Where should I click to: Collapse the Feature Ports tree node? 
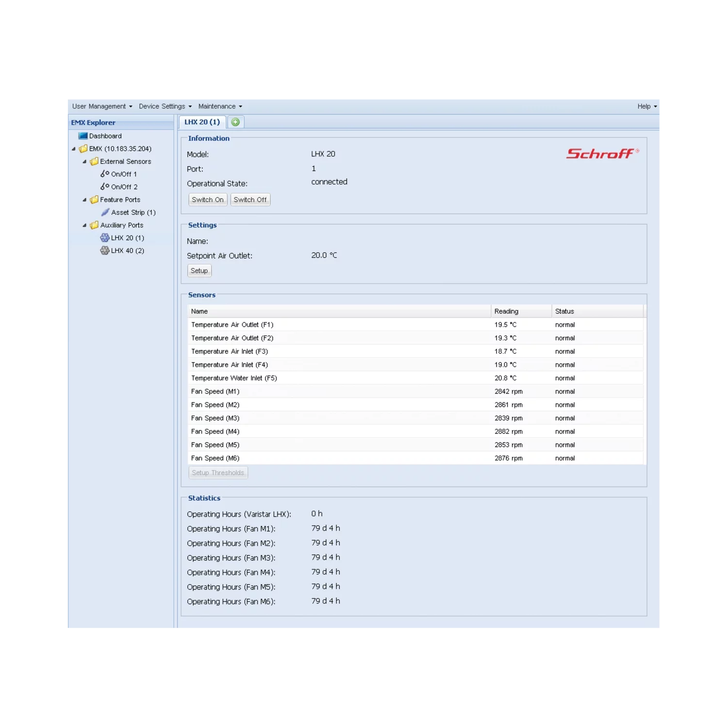(84, 199)
